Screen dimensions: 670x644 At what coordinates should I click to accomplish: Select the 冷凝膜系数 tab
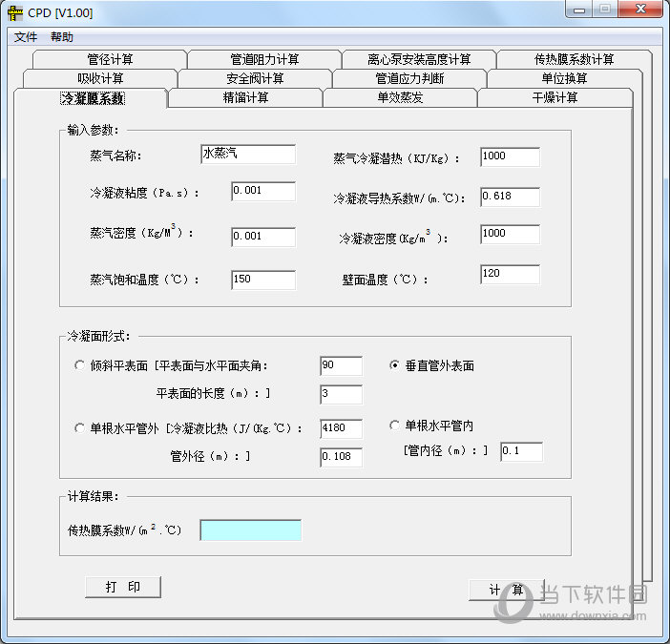[92, 98]
